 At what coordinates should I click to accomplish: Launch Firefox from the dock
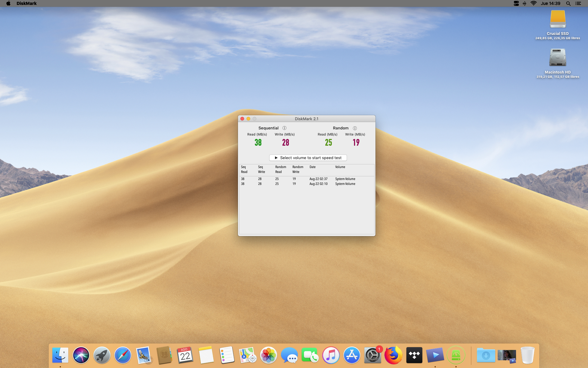[393, 355]
